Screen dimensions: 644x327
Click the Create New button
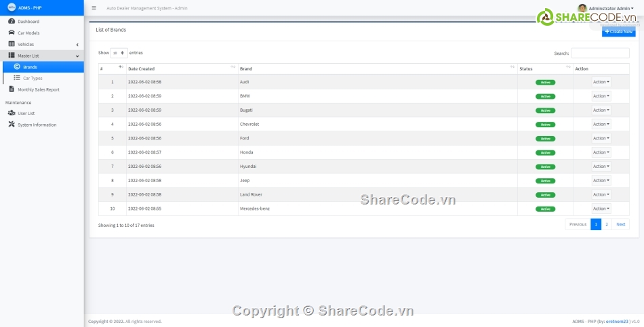click(619, 32)
